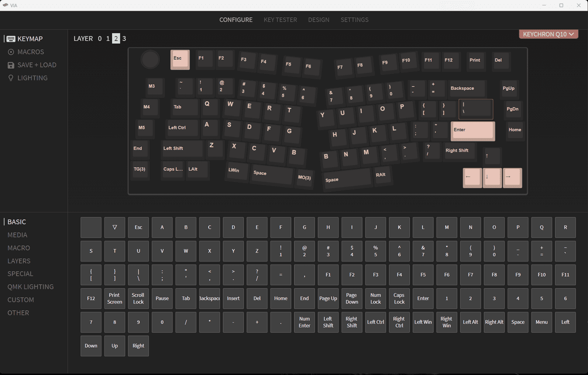Screen dimensions: 588x375
Task: Pick the Insert keycode
Action: point(233,299)
